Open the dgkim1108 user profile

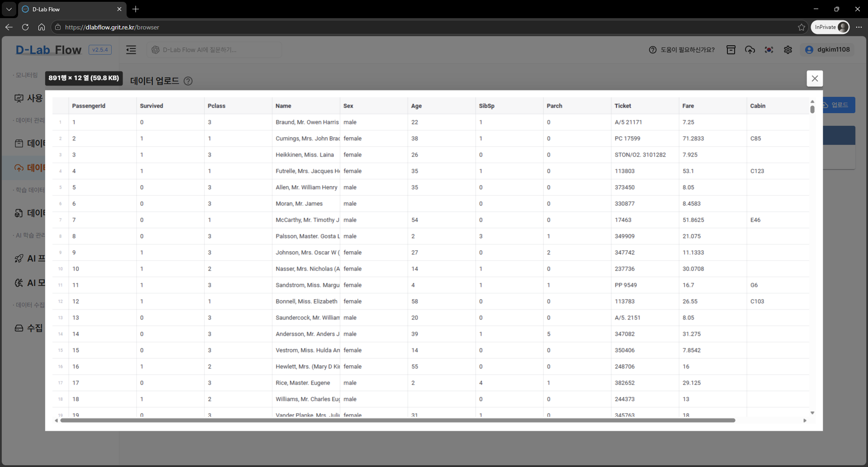(x=827, y=50)
